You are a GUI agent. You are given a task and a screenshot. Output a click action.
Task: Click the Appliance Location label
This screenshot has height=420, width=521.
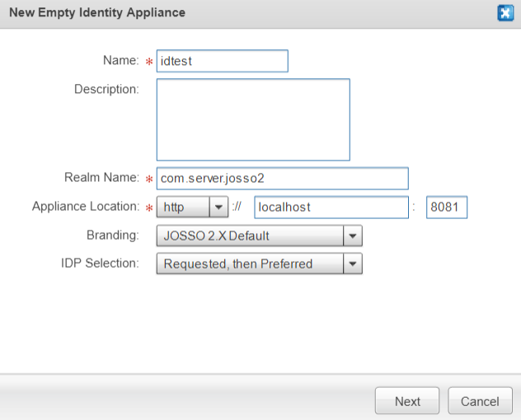86,206
